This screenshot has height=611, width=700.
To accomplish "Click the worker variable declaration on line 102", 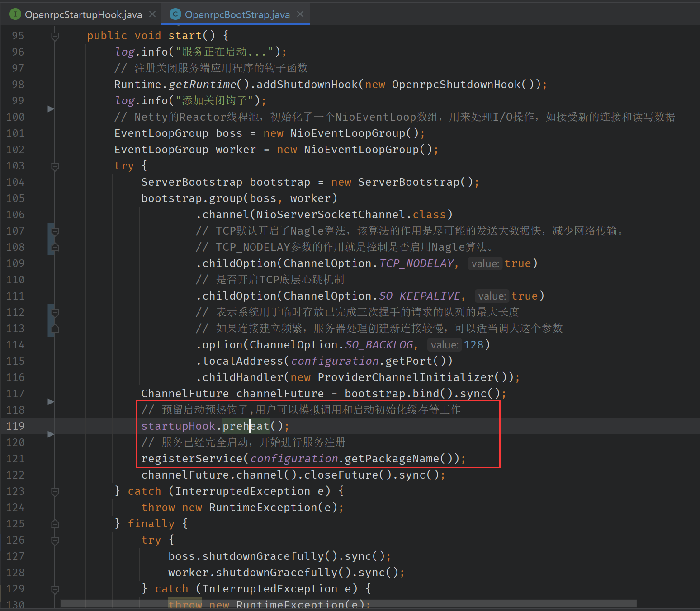I will pos(236,150).
